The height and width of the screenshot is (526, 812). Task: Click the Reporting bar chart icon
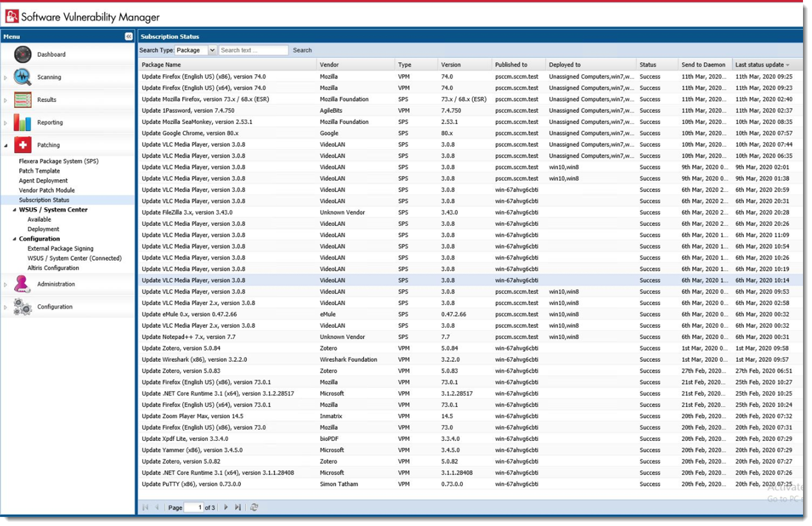pyautogui.click(x=23, y=122)
